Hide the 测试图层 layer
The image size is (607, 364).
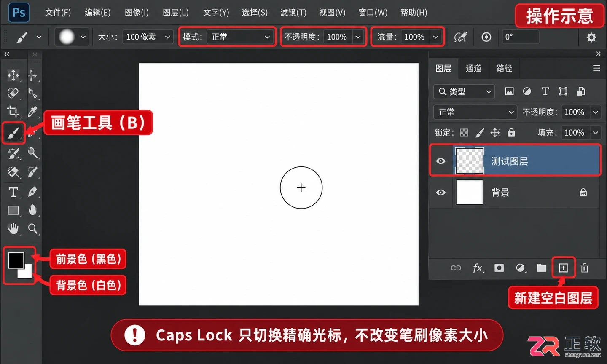point(441,161)
